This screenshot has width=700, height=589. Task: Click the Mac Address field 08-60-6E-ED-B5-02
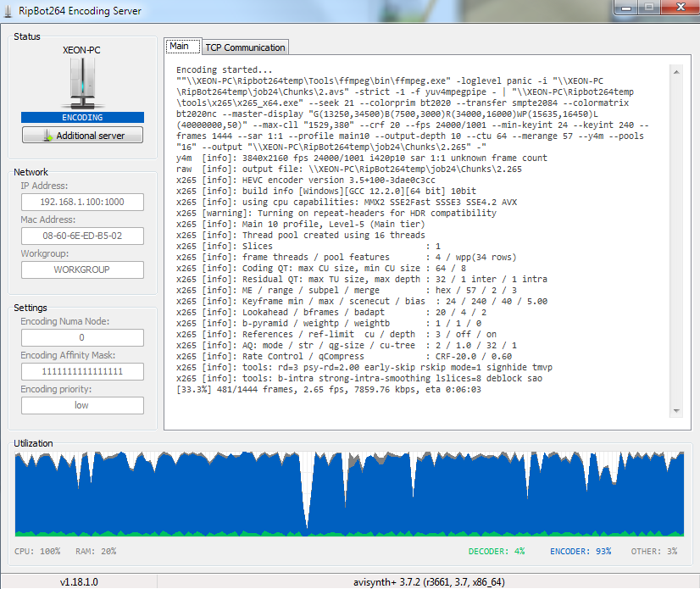[82, 236]
